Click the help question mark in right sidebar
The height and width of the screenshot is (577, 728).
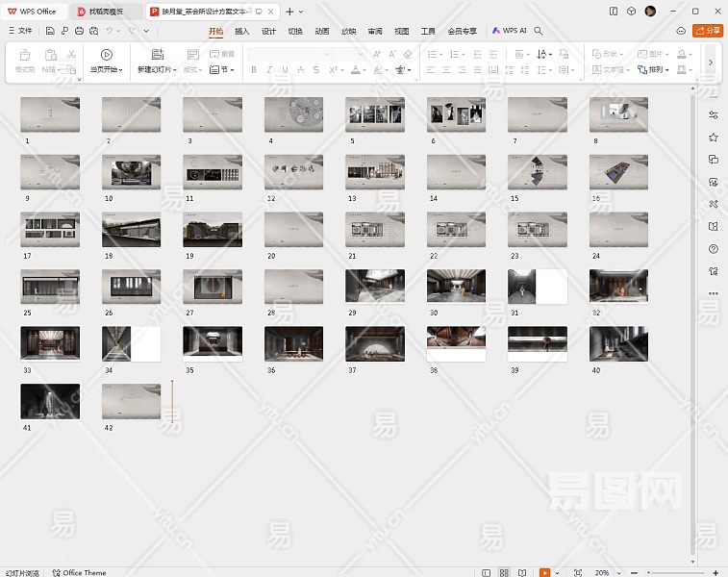coord(713,249)
